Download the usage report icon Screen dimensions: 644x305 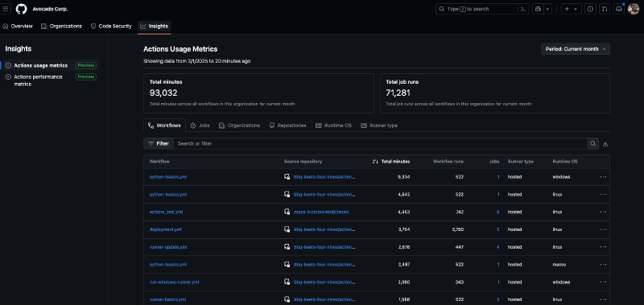605,144
